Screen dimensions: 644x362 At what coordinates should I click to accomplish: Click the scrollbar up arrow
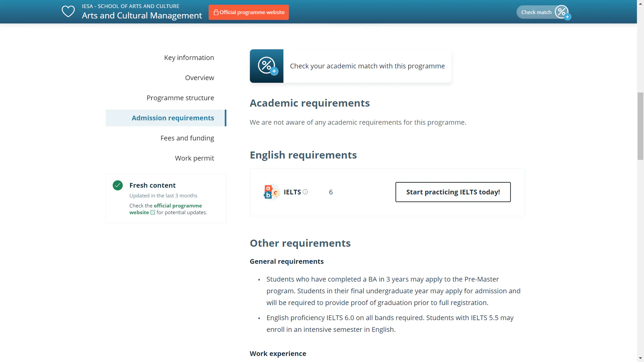pos(640,3)
